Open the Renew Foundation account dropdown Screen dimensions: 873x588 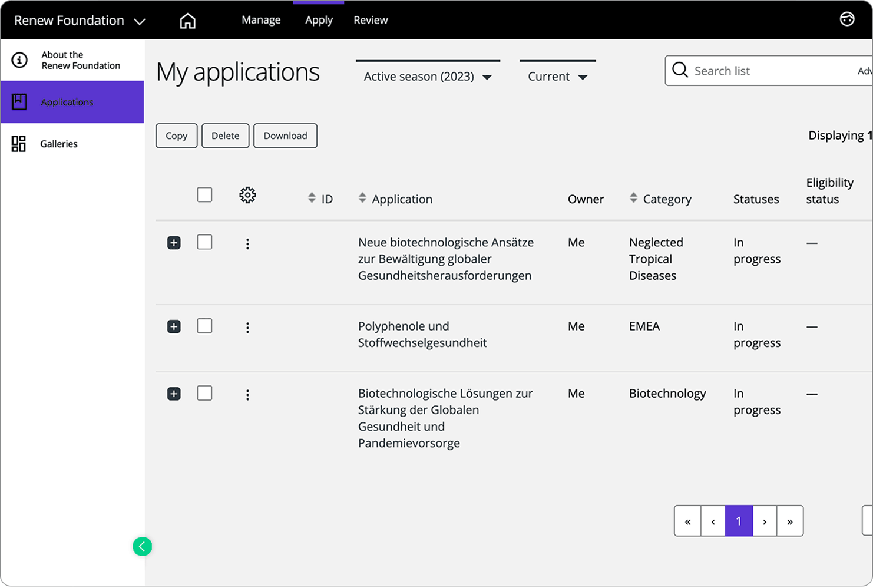[80, 21]
